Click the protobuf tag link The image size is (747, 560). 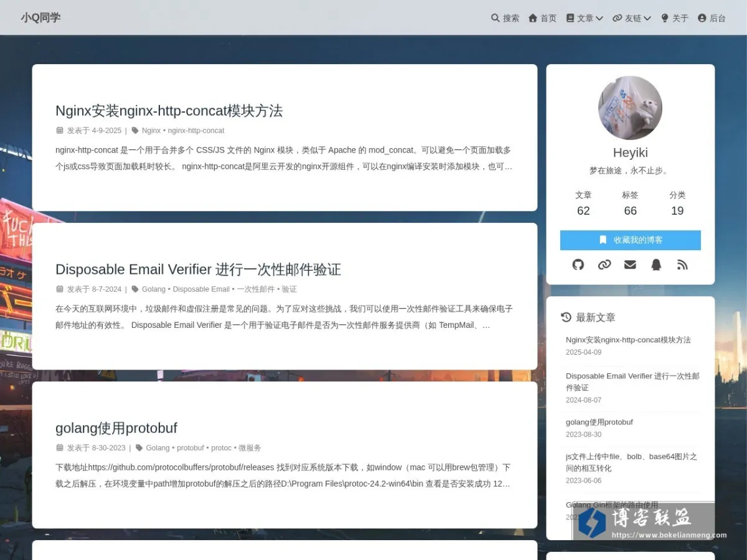(x=190, y=448)
